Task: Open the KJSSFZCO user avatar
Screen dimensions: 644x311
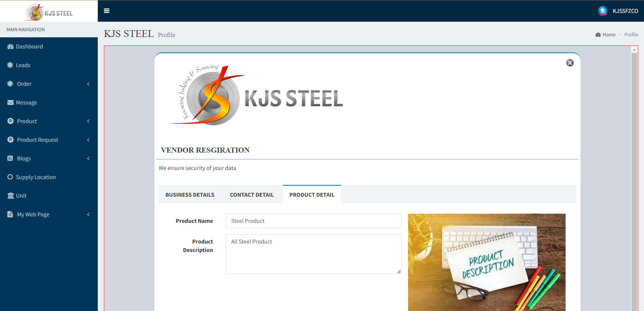Action: point(603,11)
